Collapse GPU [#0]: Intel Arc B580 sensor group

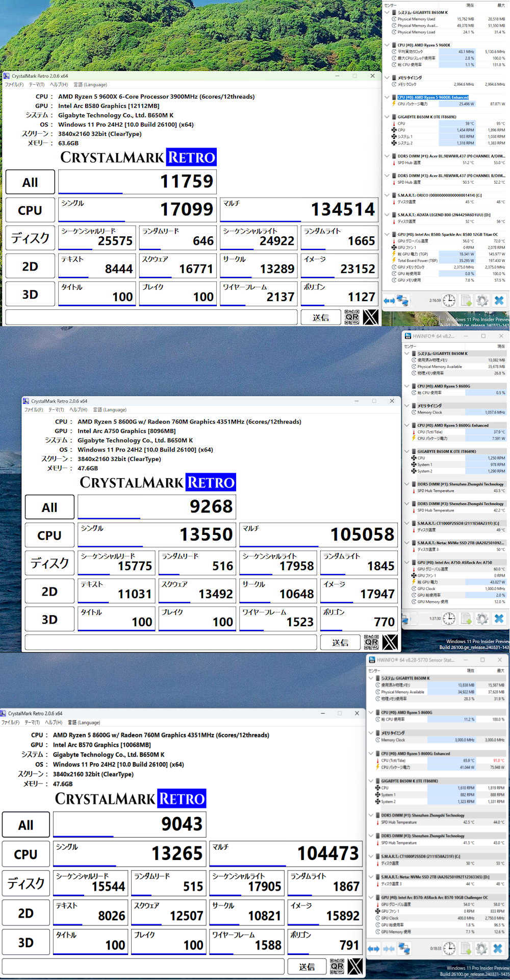(387, 234)
